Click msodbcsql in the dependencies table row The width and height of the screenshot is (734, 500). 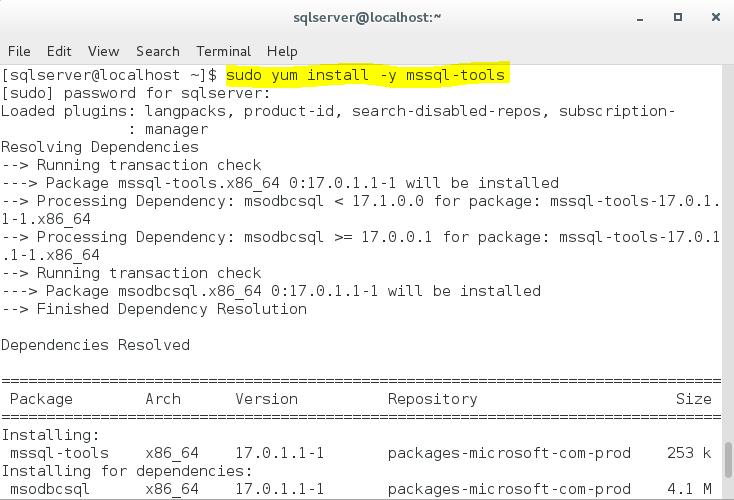[x=50, y=489]
